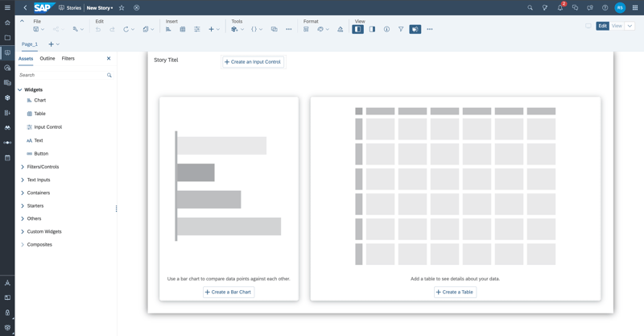The image size is (644, 336).
Task: Insert a chart from the toolbar
Action: [168, 29]
